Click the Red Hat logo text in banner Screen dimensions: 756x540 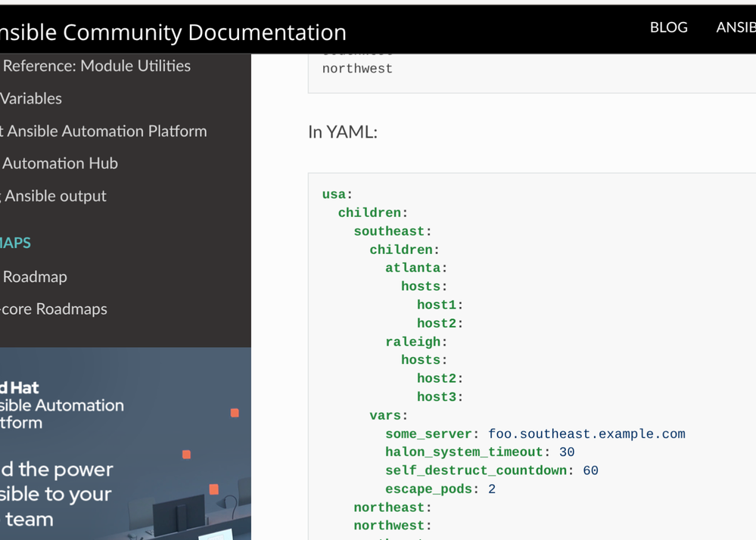click(x=19, y=388)
